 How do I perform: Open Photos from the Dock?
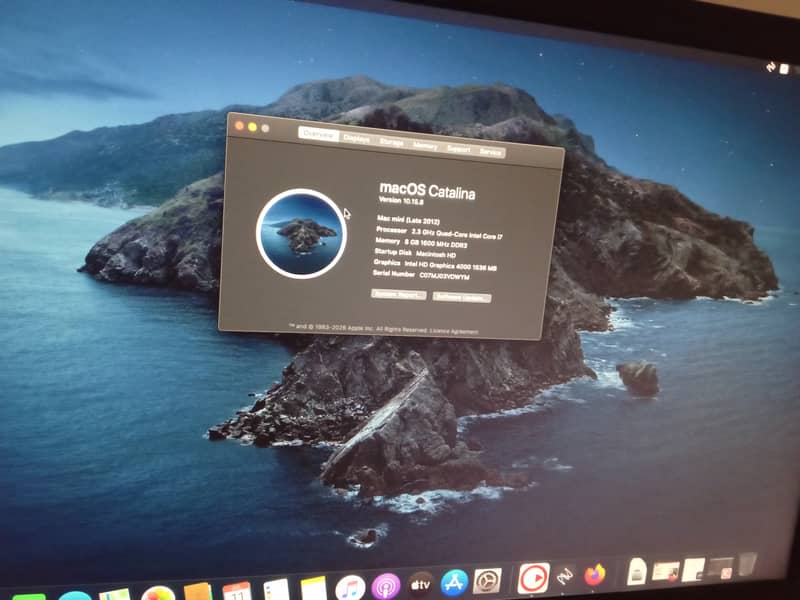[x=158, y=594]
